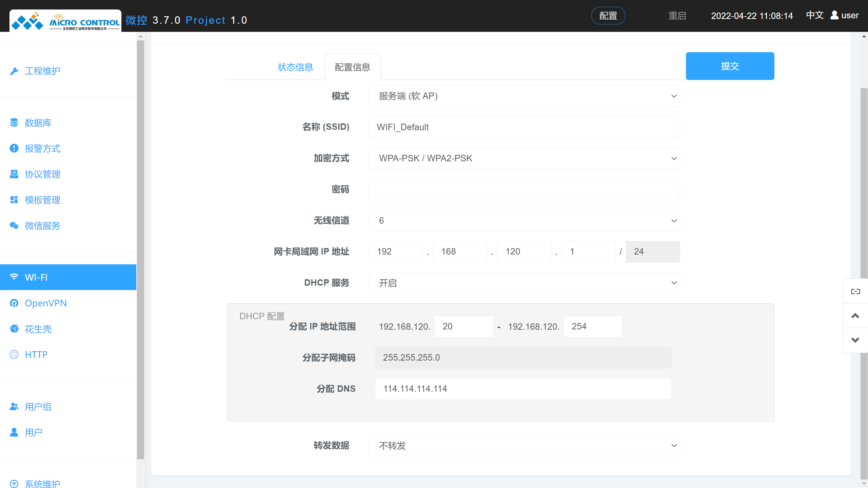
Task: Open the 数据库 section in the sidebar
Action: point(38,123)
